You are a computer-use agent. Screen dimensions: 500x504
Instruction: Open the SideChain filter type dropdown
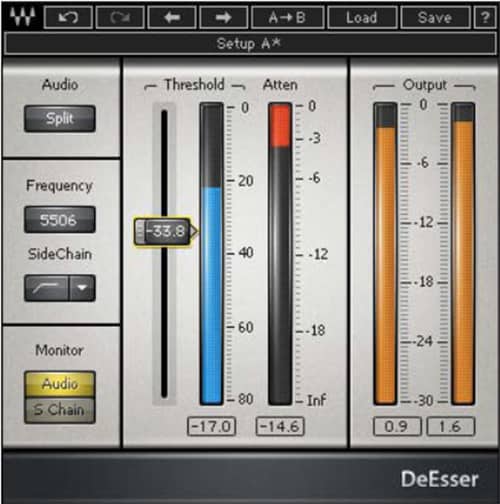(82, 288)
